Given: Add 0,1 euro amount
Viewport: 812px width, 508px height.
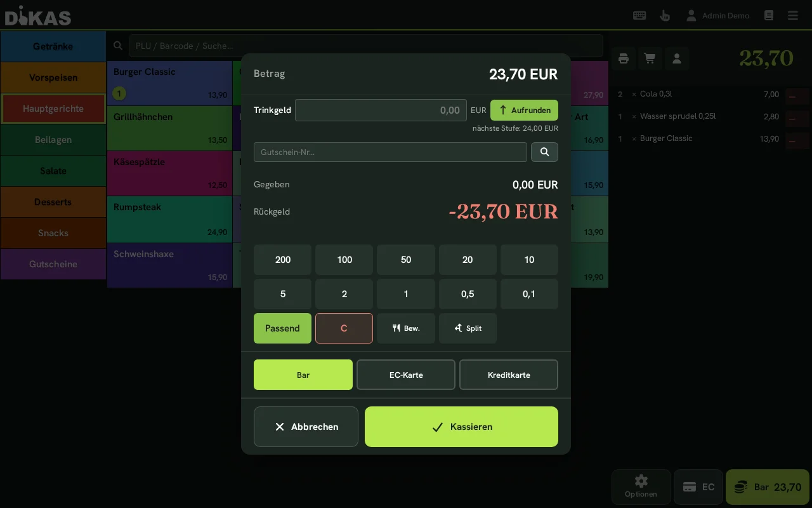Looking at the screenshot, I should coord(529,294).
